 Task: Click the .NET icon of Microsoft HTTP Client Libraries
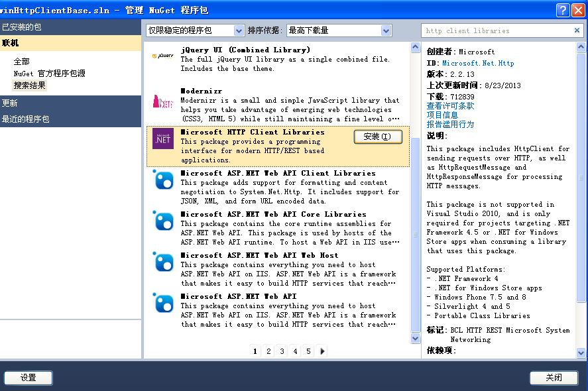click(x=163, y=139)
